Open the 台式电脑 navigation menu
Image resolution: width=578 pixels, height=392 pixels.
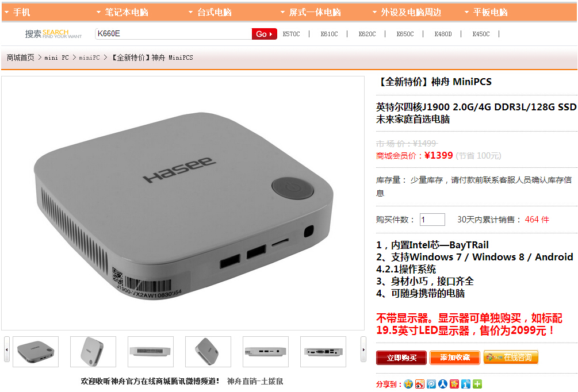pos(210,12)
